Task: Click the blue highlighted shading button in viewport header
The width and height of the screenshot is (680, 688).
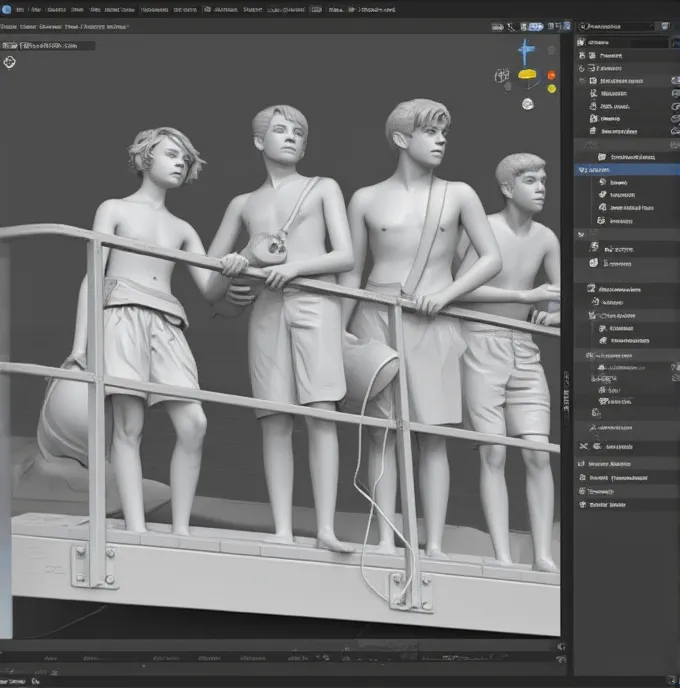Action: click(x=536, y=27)
